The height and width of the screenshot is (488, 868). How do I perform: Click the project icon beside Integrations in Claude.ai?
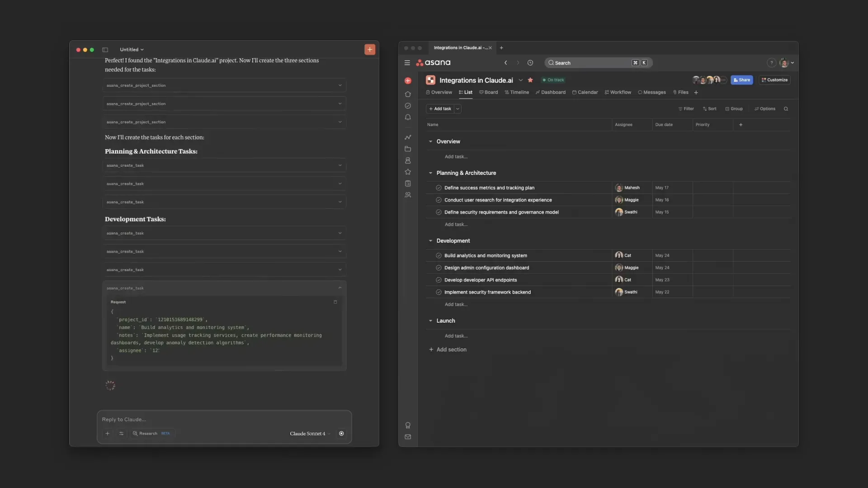pos(430,80)
